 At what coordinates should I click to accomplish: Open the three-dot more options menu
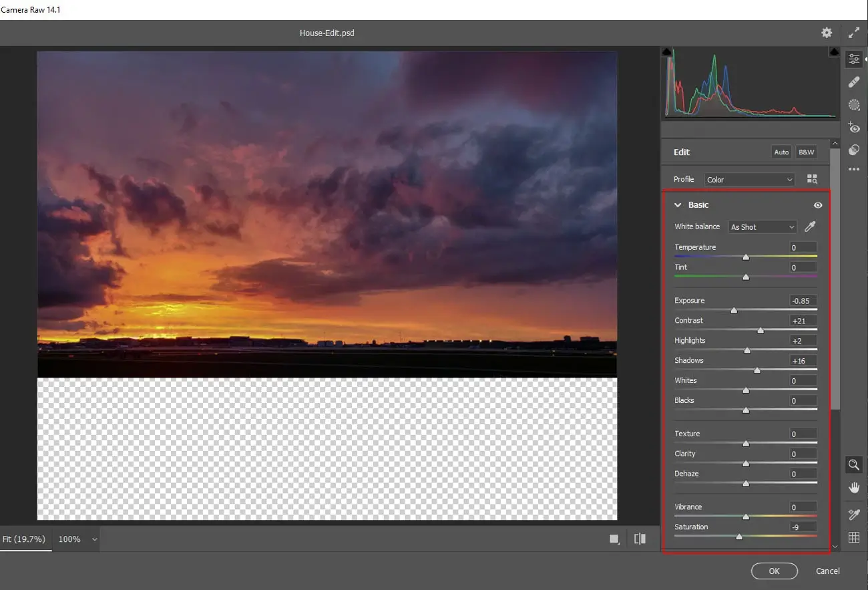[x=854, y=169]
